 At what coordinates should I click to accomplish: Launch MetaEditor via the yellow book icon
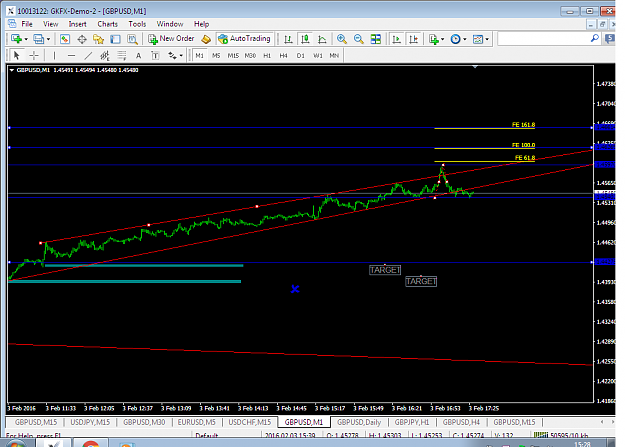tap(206, 39)
